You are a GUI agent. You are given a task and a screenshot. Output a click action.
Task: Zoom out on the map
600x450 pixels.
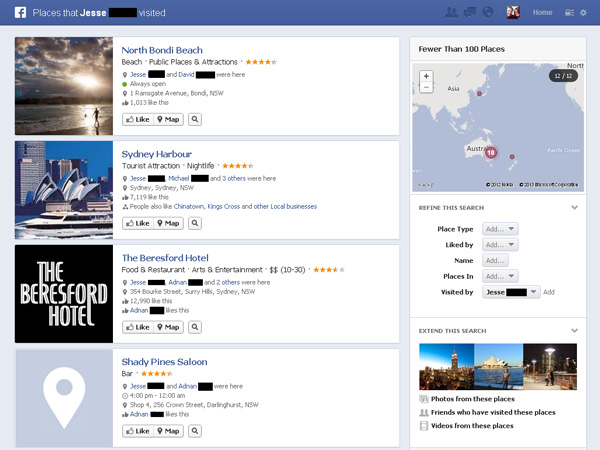point(426,87)
